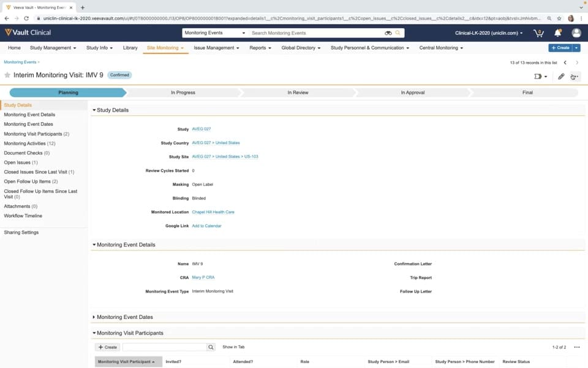Viewport: 588px width, 368px height.
Task: Click the Vault Clinical logo
Action: pos(28,33)
